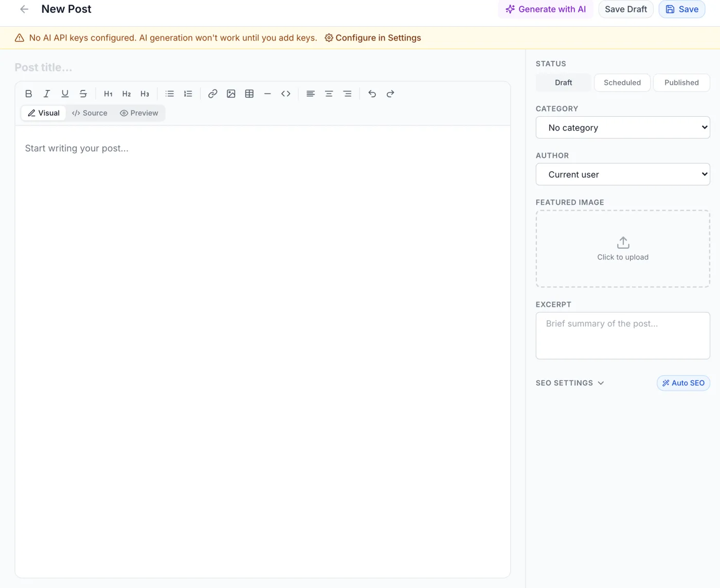Toggle bold formatting
Image resolution: width=720 pixels, height=588 pixels.
29,94
